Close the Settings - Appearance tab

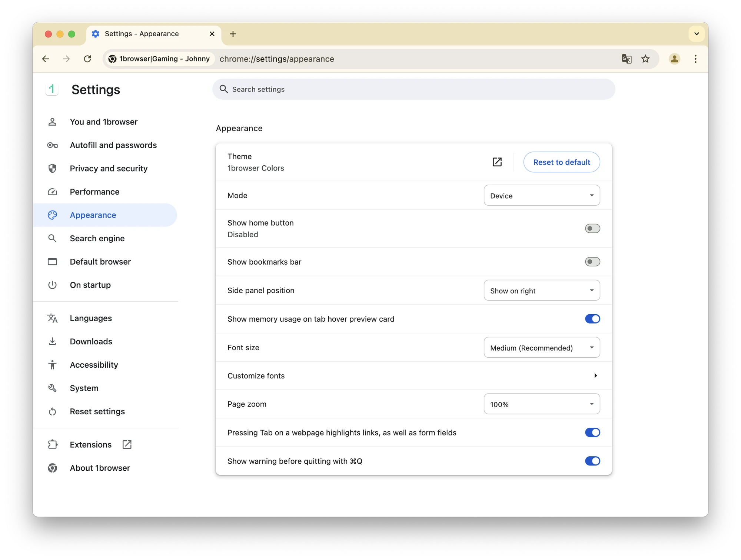click(x=212, y=34)
